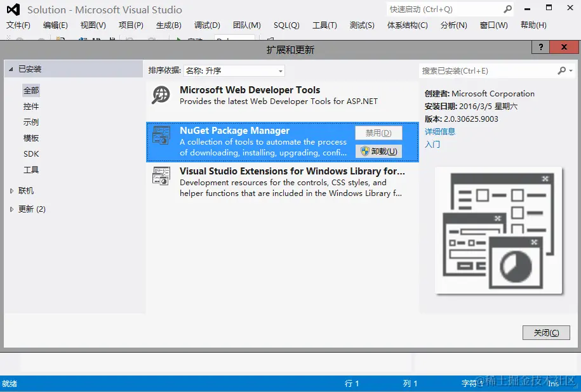Screen dimensions: 581x392
Task: Click the 卸载(U) uninstall button
Action: click(378, 151)
